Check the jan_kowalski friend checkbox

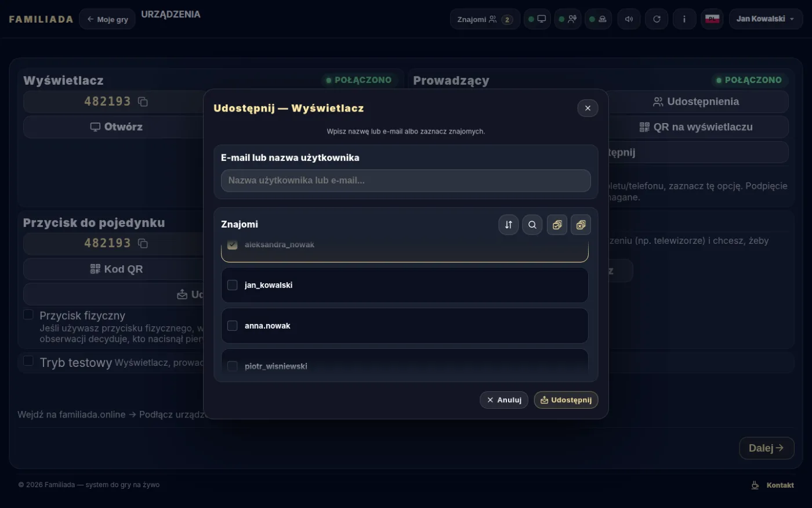pos(233,285)
